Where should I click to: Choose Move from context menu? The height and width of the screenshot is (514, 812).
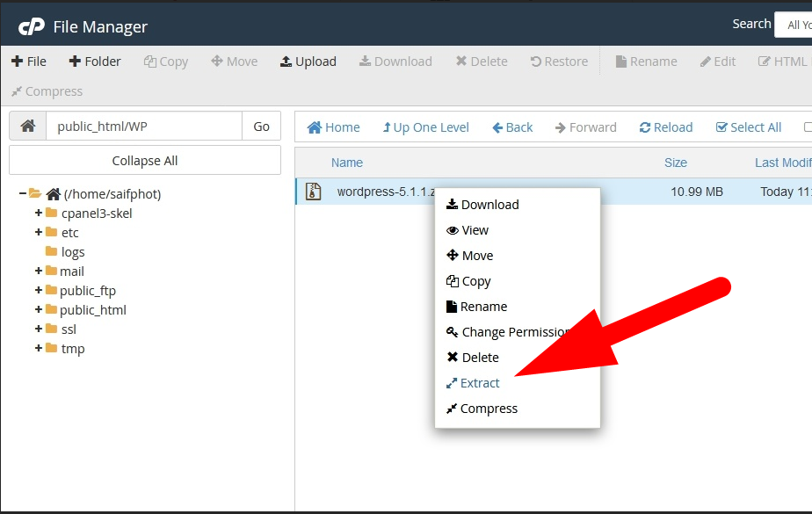(x=469, y=255)
